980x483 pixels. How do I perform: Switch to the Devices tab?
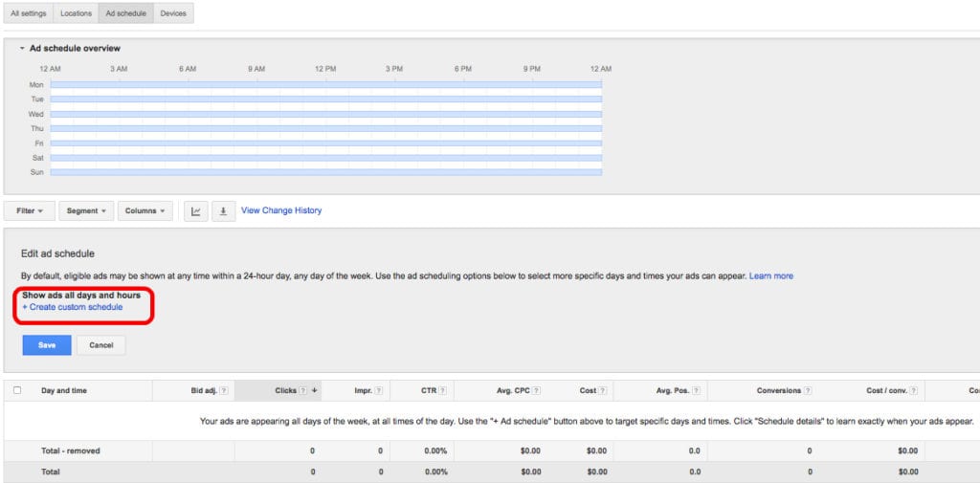[173, 13]
